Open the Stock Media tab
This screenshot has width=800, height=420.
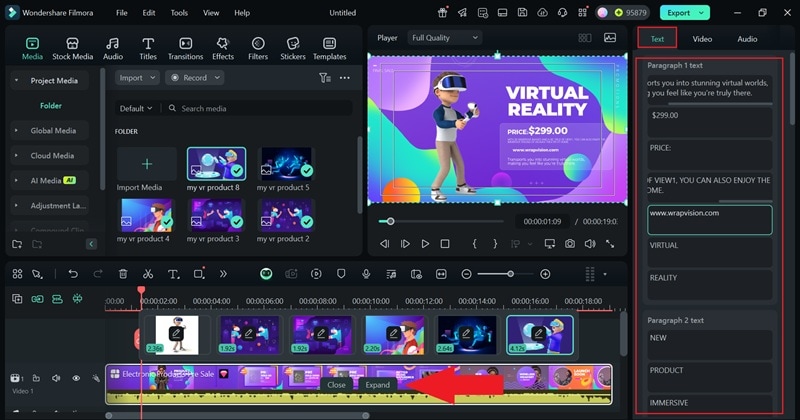coord(72,49)
